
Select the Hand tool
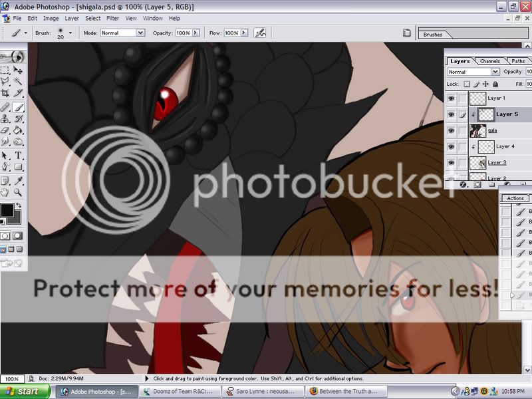pyautogui.click(x=5, y=193)
